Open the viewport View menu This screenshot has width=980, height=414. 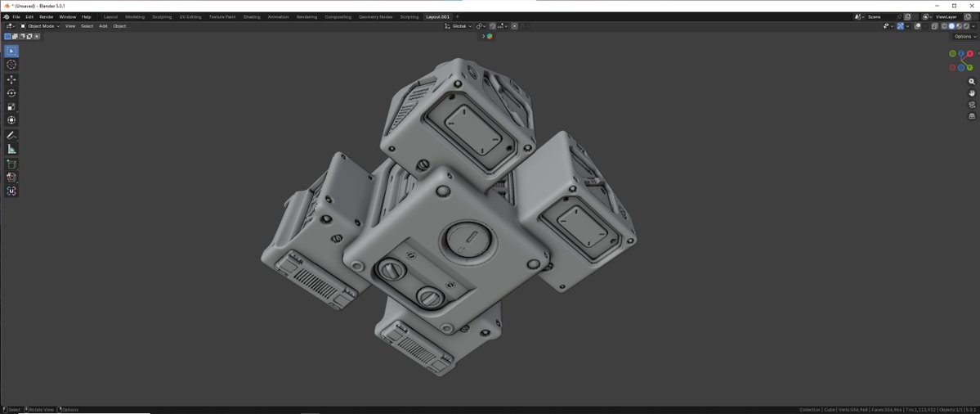click(x=70, y=26)
